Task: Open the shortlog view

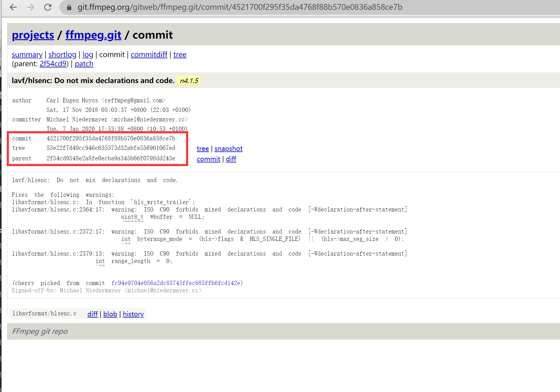Action: [x=62, y=55]
